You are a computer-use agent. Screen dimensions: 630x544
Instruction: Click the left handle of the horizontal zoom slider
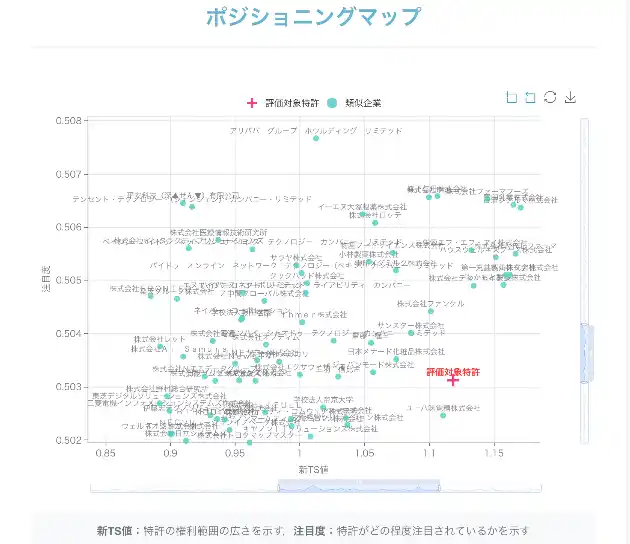point(278,486)
